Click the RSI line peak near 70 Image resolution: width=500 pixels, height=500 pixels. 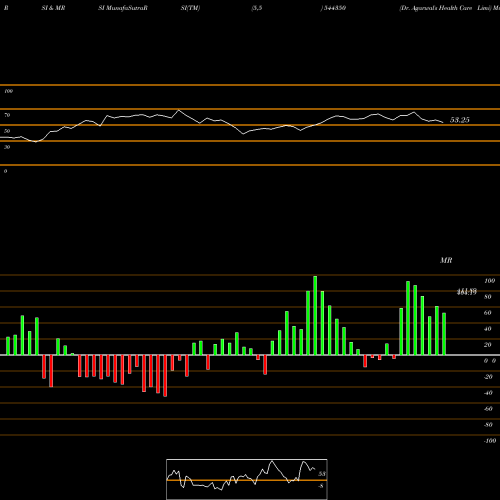pos(179,110)
